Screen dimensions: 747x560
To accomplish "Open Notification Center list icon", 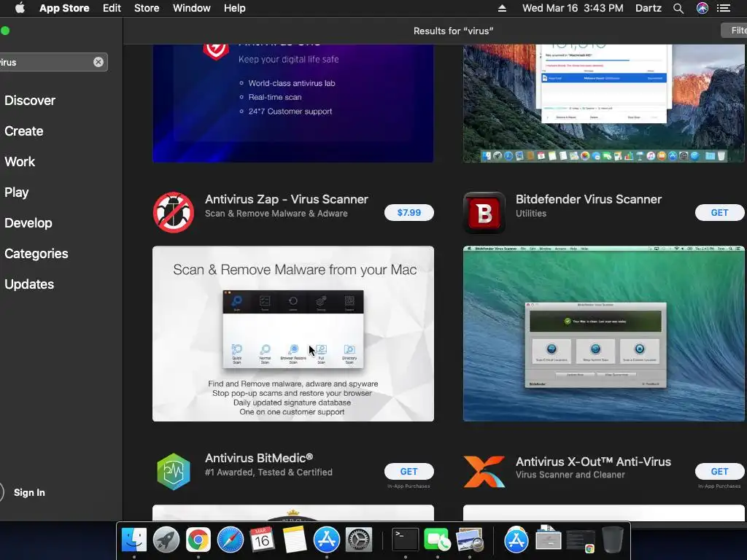I will 724,8.
